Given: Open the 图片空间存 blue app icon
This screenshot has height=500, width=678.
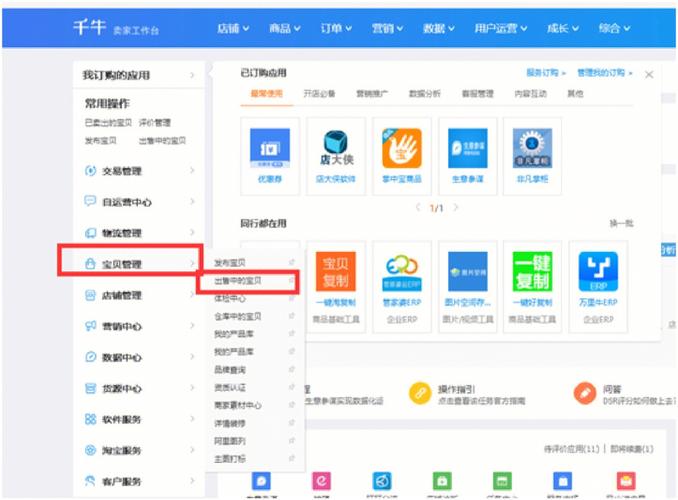Looking at the screenshot, I should 467,271.
